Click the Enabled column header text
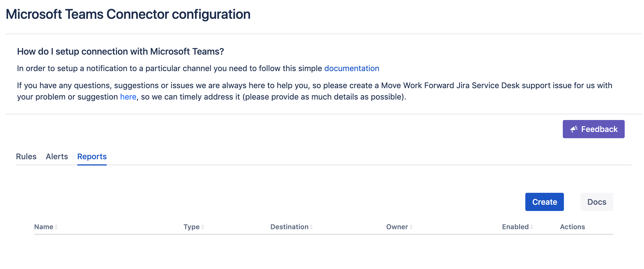Screen dimensions: 644x269 (x=515, y=227)
